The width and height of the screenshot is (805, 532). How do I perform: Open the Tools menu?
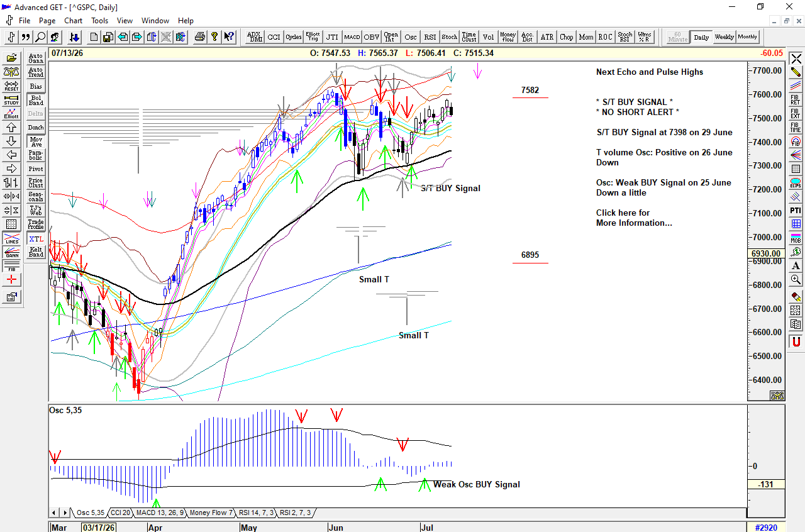(x=100, y=21)
